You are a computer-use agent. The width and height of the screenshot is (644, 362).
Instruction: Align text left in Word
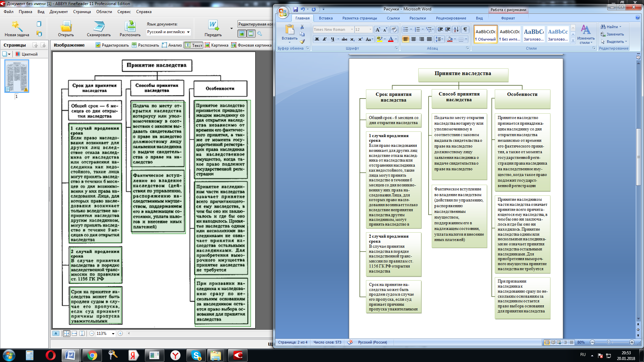[406, 39]
